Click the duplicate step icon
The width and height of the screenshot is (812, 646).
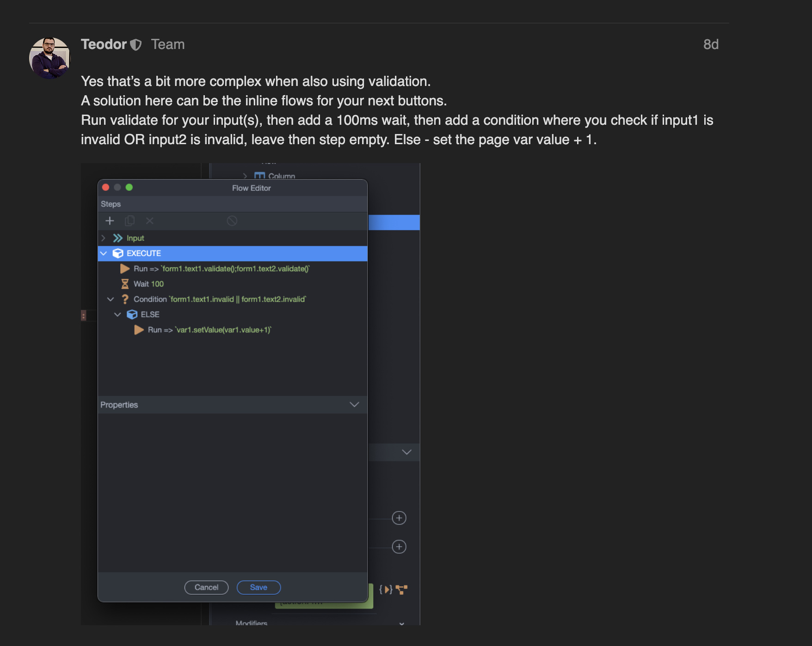click(x=129, y=221)
